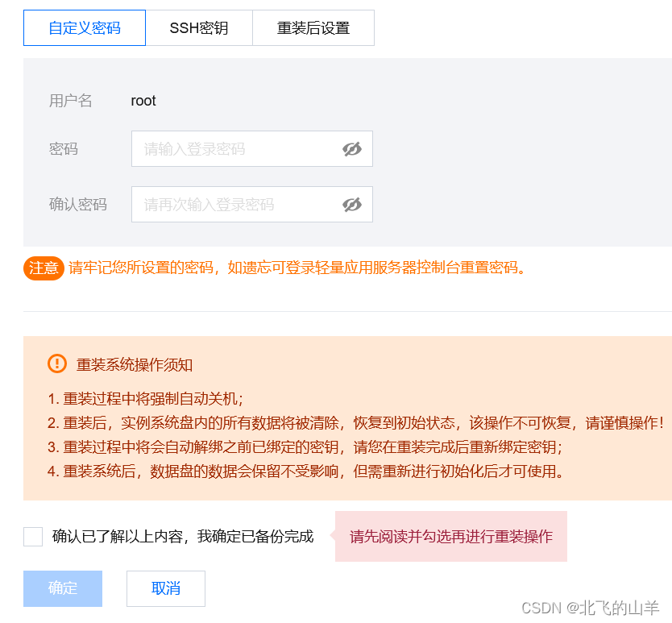Click the line 3. 重装过程中将会自动解绑之前已绑定的密钥
Image resolution: width=672 pixels, height=623 pixels.
(x=305, y=447)
